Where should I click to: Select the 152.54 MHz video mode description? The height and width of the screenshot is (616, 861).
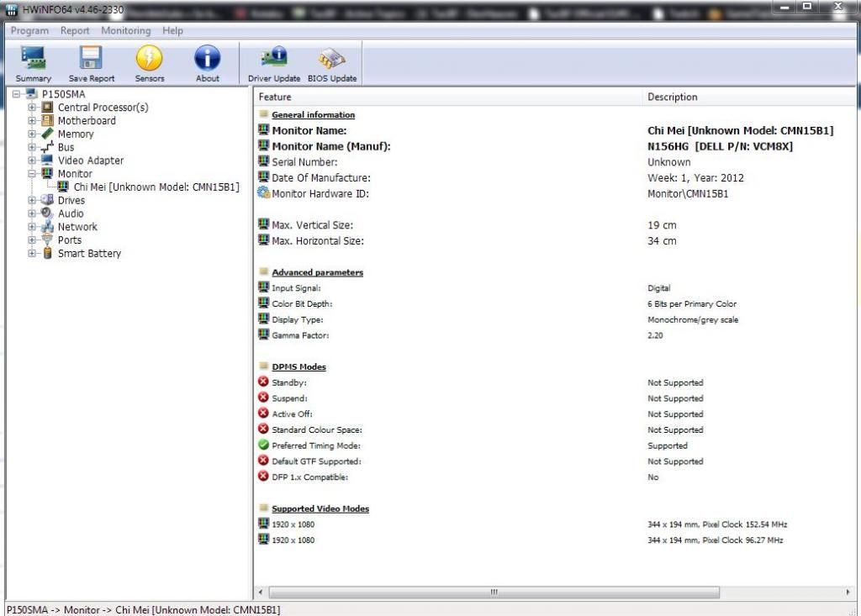[717, 524]
